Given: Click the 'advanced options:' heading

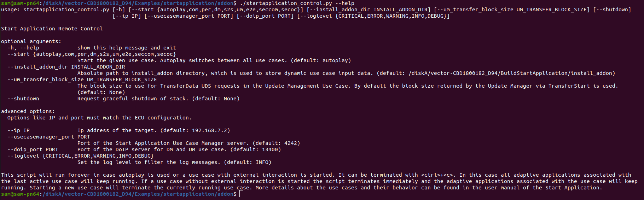Looking at the screenshot, I should (28, 111).
